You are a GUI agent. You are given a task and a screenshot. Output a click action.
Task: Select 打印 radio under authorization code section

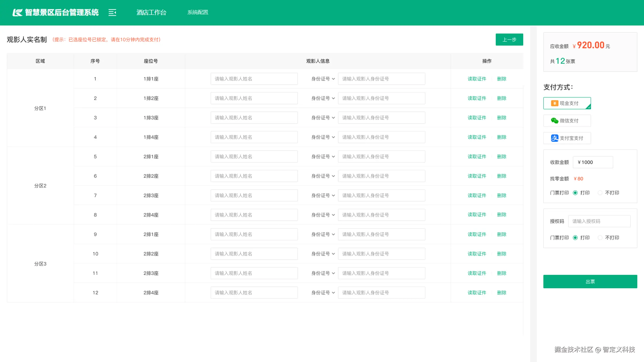point(575,238)
